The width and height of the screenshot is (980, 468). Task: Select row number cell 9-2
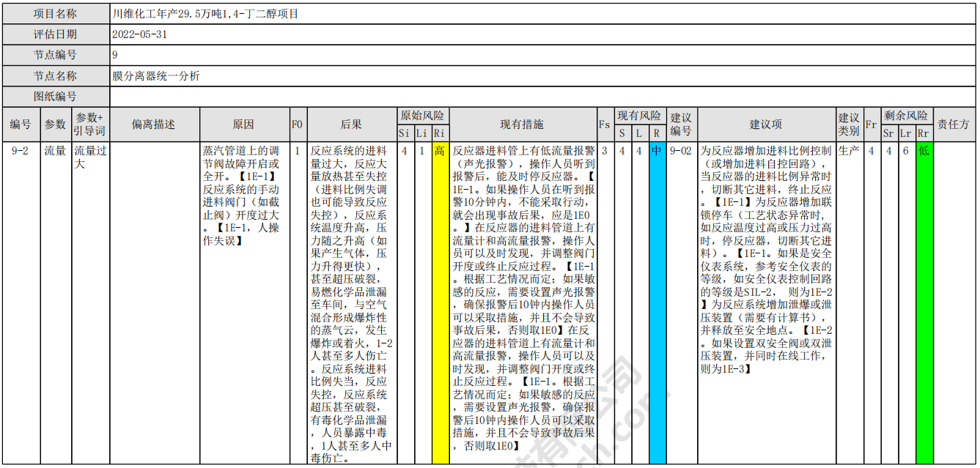point(21,303)
